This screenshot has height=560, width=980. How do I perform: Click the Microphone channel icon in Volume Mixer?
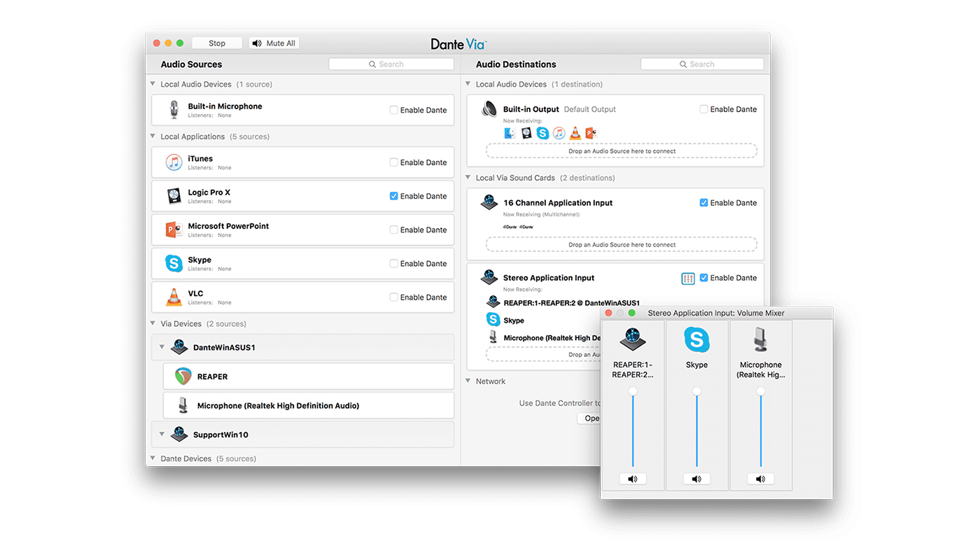pos(761,339)
